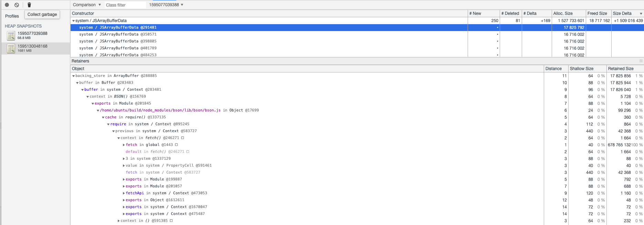Expand exports in system / Context @475487
This screenshot has height=225, width=644.
tap(124, 214)
